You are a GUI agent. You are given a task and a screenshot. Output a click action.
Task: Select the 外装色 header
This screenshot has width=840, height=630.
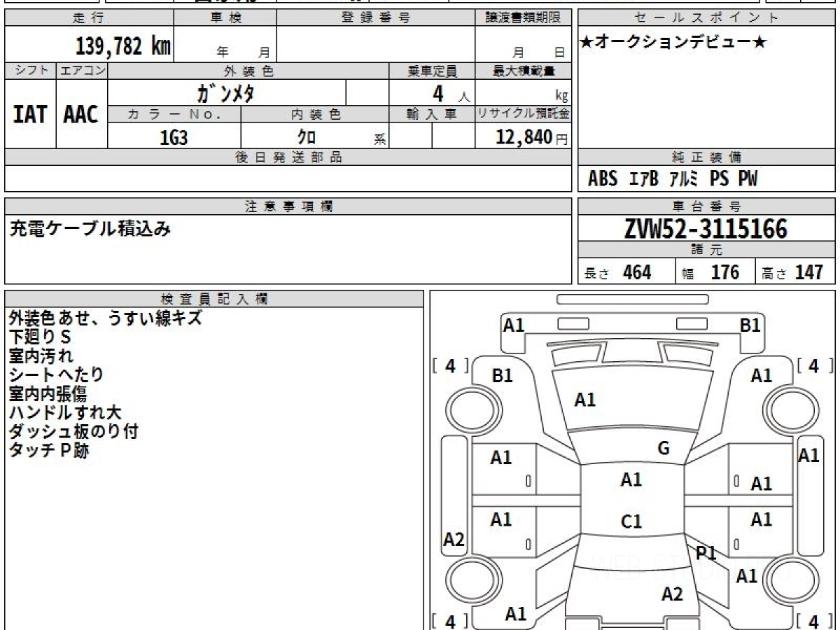(248, 71)
